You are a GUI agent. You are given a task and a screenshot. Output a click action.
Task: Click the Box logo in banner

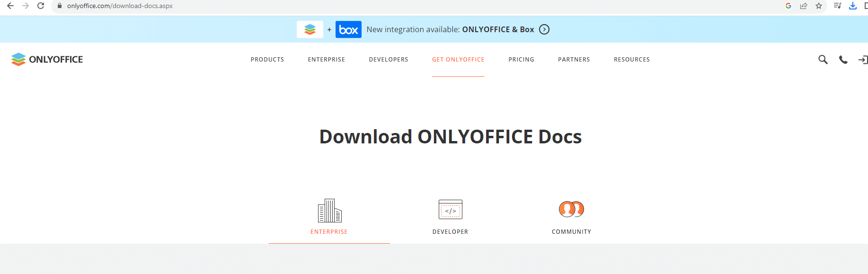[348, 29]
